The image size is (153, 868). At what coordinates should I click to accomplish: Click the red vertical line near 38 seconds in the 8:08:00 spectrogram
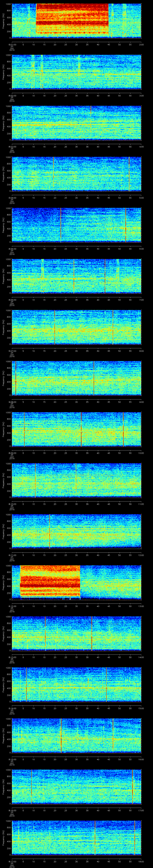point(94,378)
